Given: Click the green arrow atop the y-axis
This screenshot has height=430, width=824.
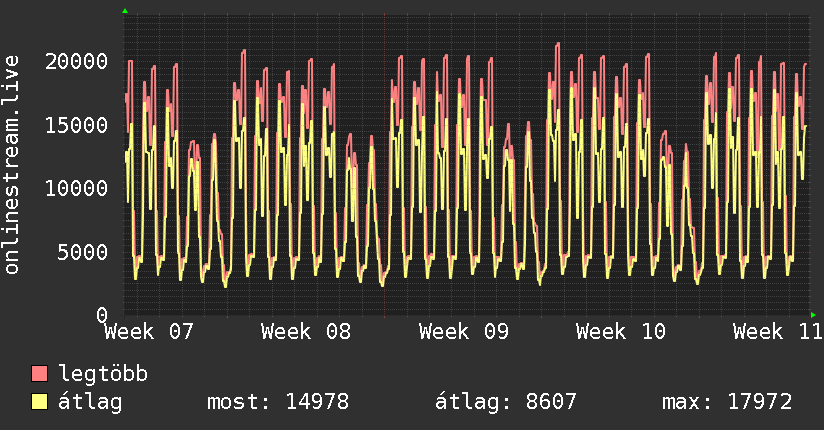Looking at the screenshot, I should (125, 11).
